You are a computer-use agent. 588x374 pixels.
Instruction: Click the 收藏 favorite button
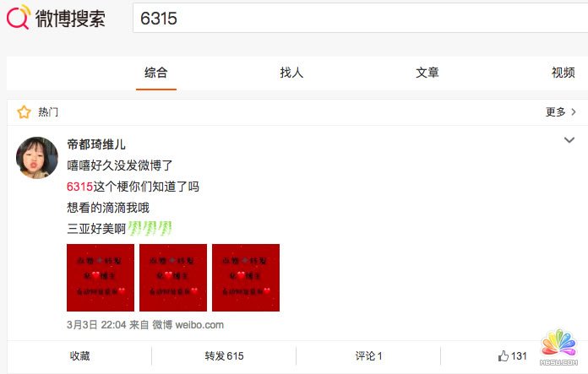pos(79,355)
